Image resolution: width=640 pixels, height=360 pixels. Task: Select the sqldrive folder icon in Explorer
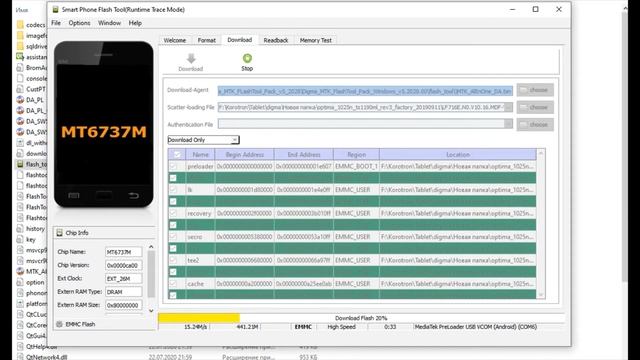point(20,46)
